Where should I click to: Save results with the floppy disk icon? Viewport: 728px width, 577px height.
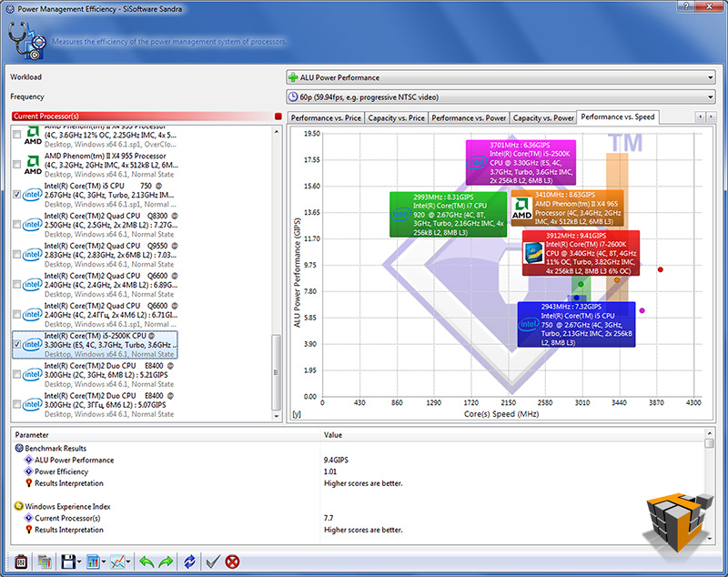click(x=68, y=562)
